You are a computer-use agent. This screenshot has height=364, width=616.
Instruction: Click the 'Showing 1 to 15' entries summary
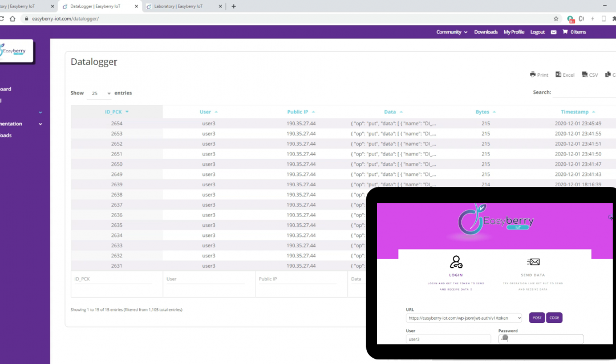pyautogui.click(x=127, y=309)
